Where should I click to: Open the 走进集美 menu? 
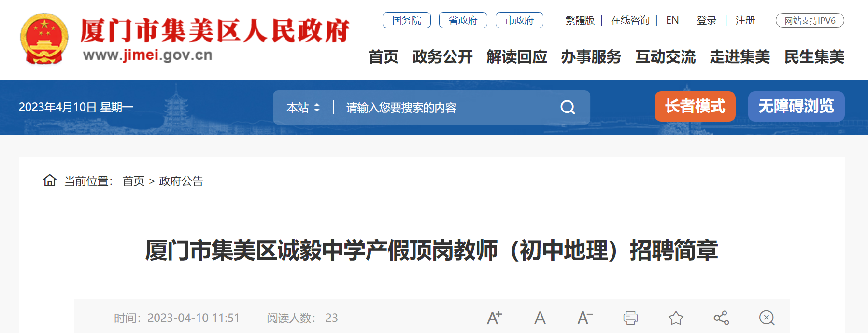(740, 57)
